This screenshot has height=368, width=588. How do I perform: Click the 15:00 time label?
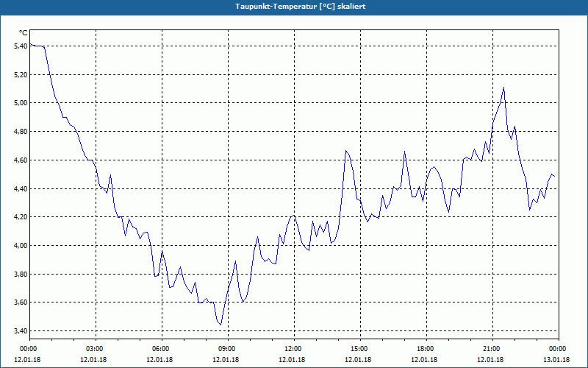coord(359,349)
